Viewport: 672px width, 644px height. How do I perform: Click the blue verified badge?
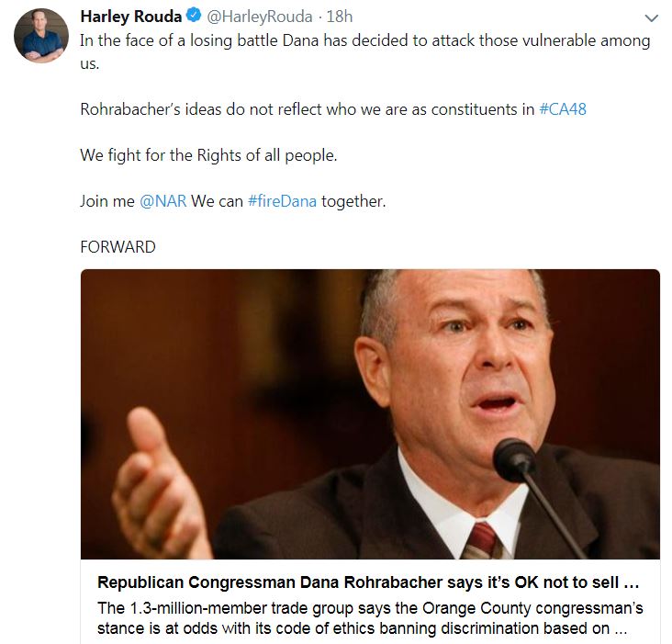(x=195, y=17)
